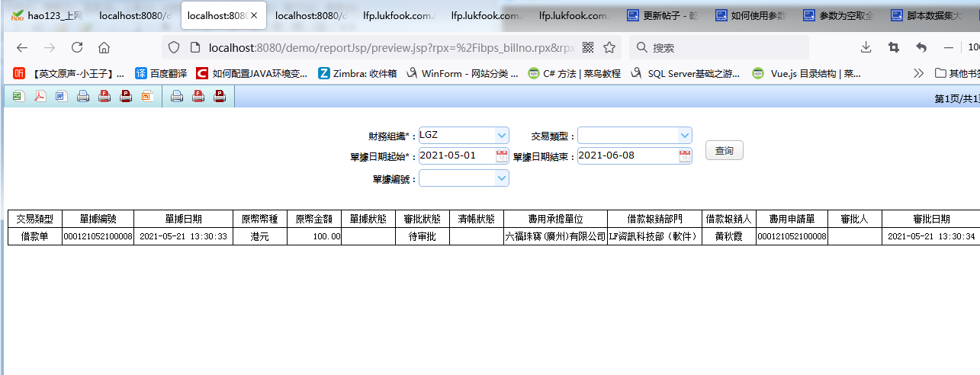Image resolution: width=980 pixels, height=375 pixels.
Task: Open the Vue.js 目录结构 bookmark
Action: (x=807, y=74)
